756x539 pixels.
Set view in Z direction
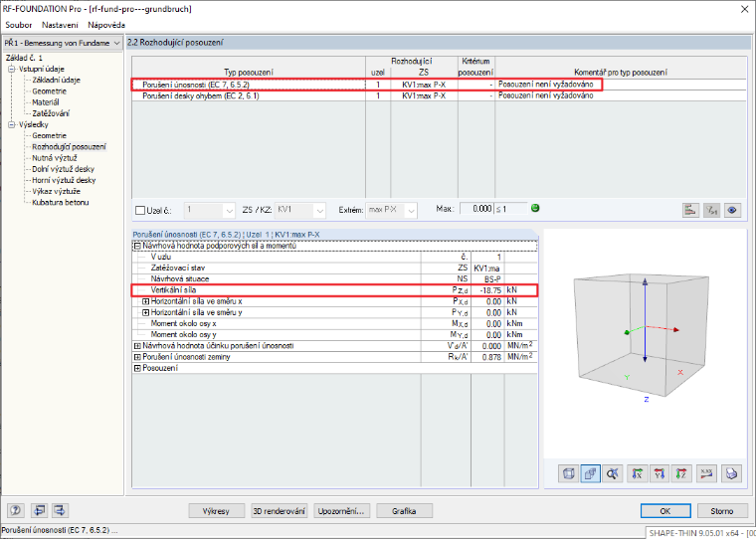681,473
